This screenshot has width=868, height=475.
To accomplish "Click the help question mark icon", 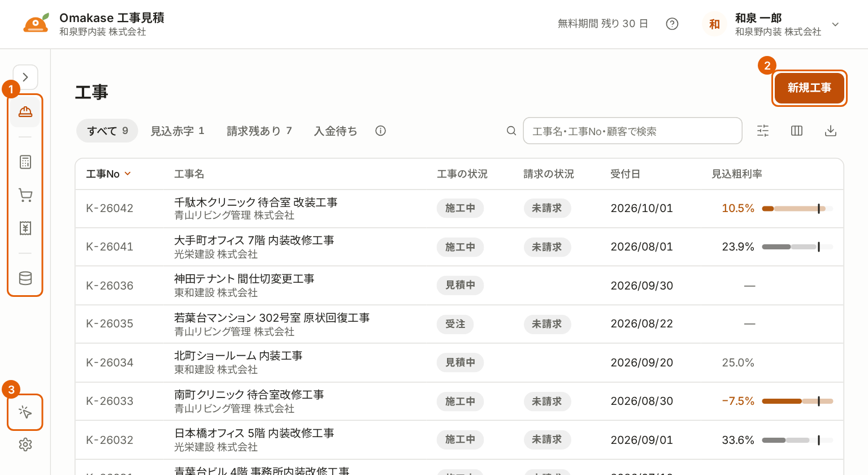I will click(x=672, y=24).
